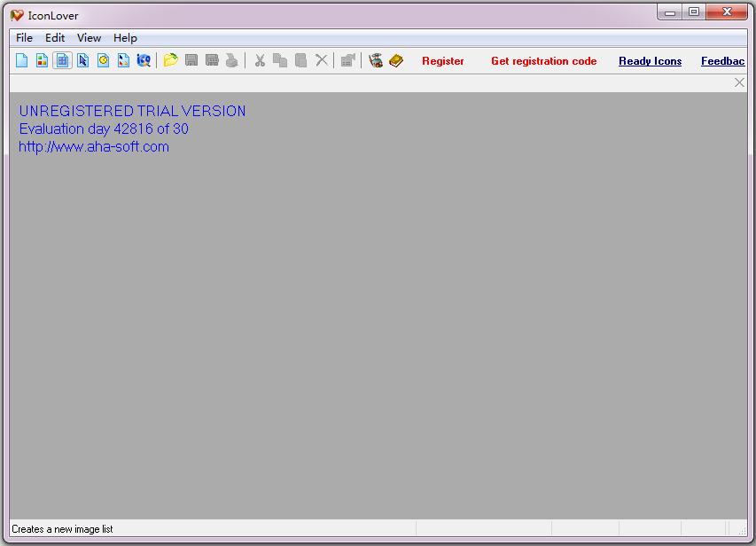Click the IconLover heart title bar icon
Screen dimensions: 756x546
(x=17, y=15)
